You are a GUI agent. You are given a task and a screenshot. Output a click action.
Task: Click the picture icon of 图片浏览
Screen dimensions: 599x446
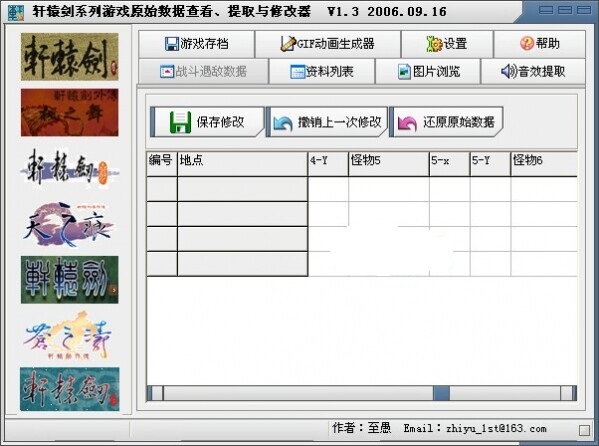point(404,71)
